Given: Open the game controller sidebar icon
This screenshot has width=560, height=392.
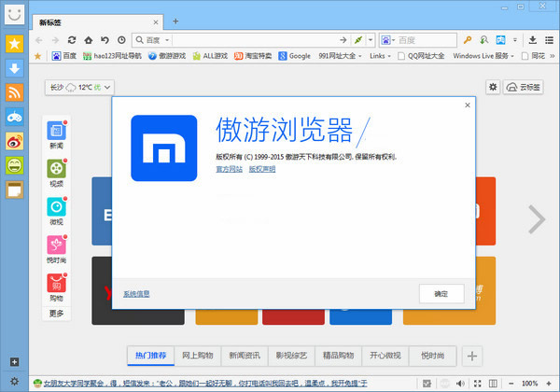Looking at the screenshot, I should coord(14,117).
